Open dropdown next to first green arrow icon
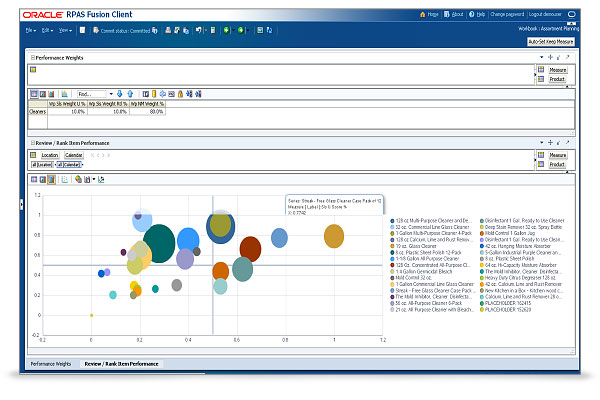Screen dimensions: 600x400 [233, 30]
